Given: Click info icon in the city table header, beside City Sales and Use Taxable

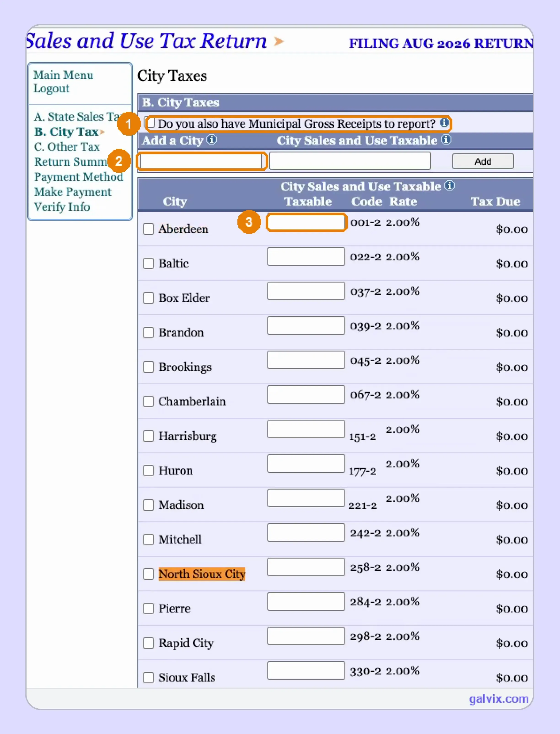Looking at the screenshot, I should point(450,185).
